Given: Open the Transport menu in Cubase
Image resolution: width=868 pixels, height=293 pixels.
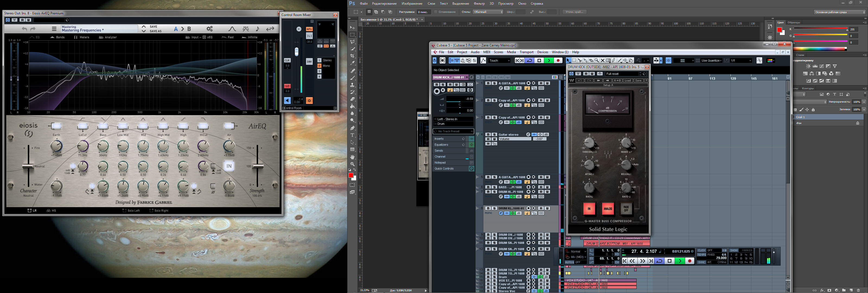Looking at the screenshot, I should coord(526,52).
